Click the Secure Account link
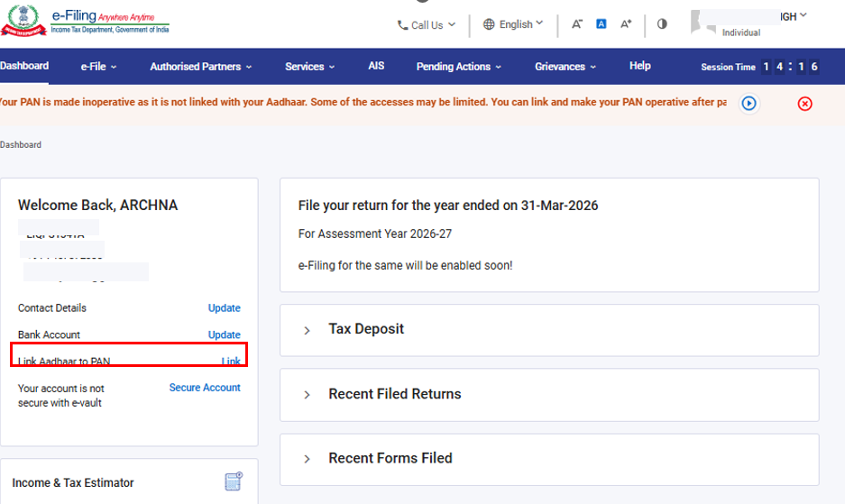 pos(205,388)
